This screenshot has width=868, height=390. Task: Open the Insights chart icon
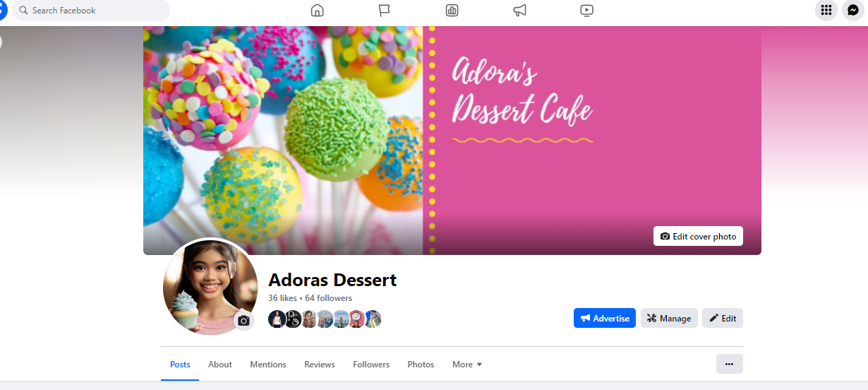pos(452,11)
